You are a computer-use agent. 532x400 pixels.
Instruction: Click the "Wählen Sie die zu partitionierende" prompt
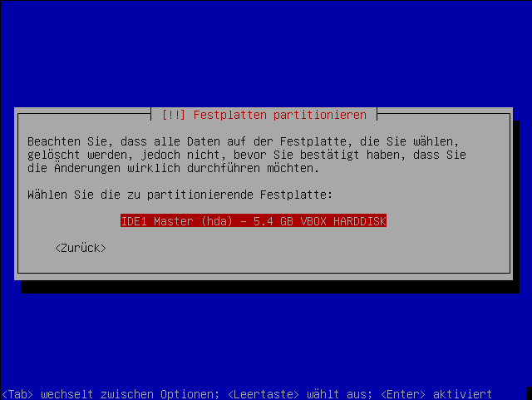click(140, 195)
